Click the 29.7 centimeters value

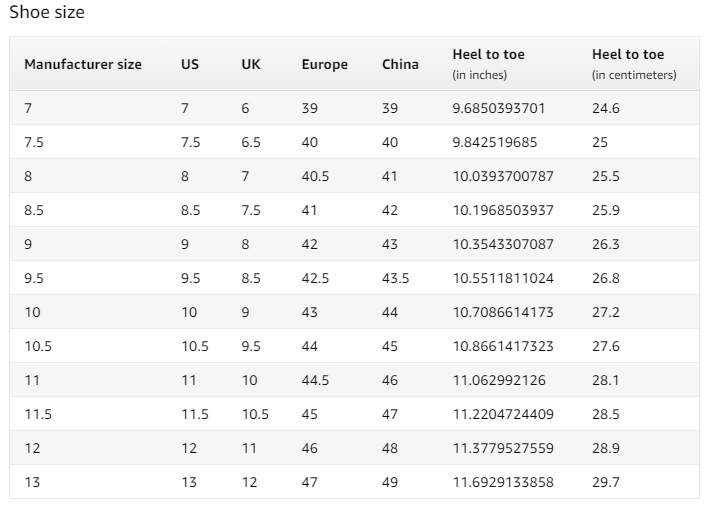606,482
